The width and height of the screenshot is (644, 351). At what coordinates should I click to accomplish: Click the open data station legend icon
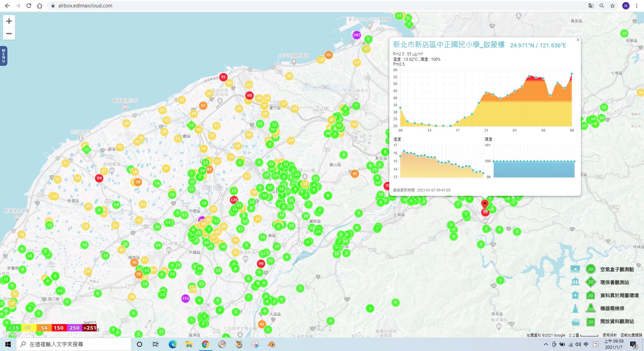575,321
